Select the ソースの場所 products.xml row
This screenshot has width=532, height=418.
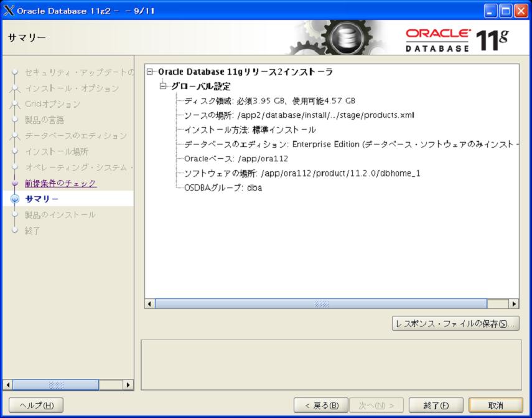[x=299, y=115]
